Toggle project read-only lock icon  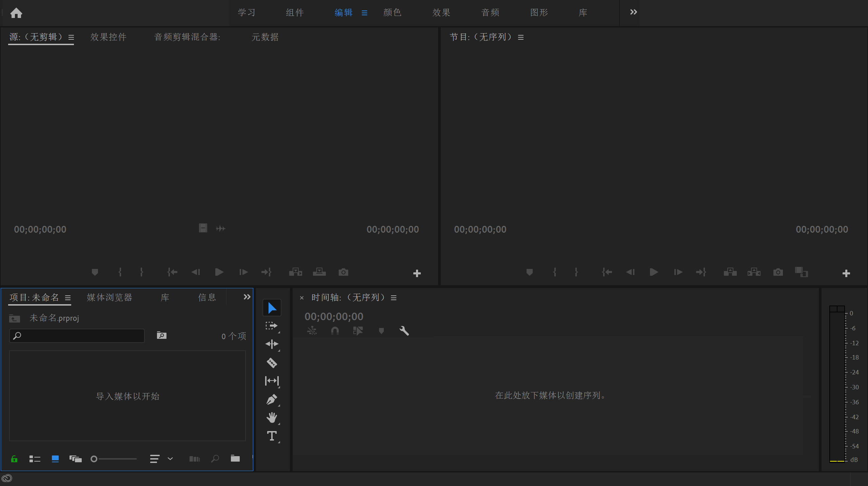14,459
